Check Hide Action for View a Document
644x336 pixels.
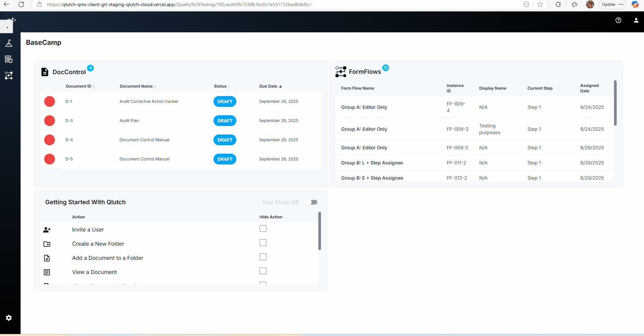point(263,271)
